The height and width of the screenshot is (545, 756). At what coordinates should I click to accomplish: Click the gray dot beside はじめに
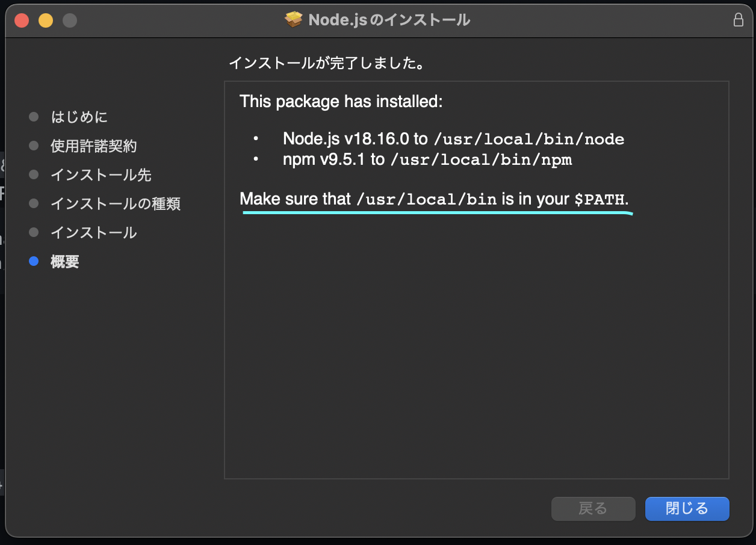click(34, 117)
